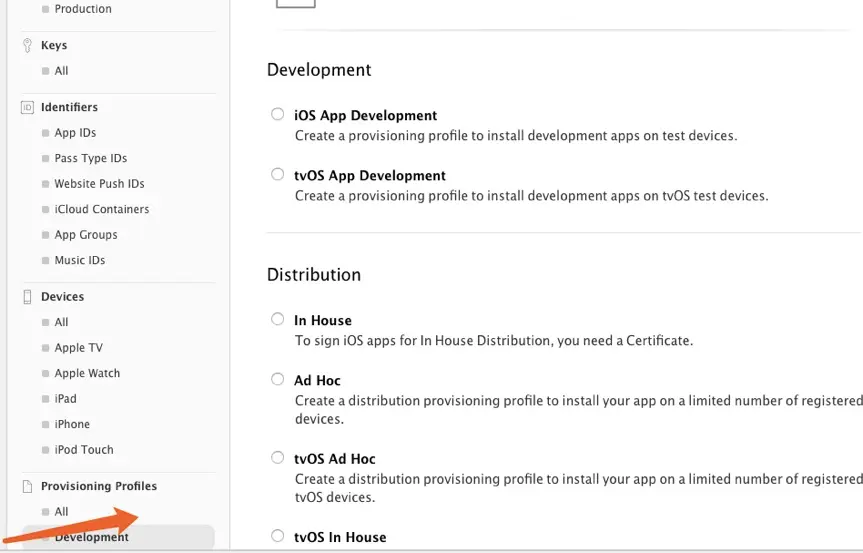This screenshot has height=553, width=863.
Task: Click the Identifiers ID badge icon
Action: 27,107
